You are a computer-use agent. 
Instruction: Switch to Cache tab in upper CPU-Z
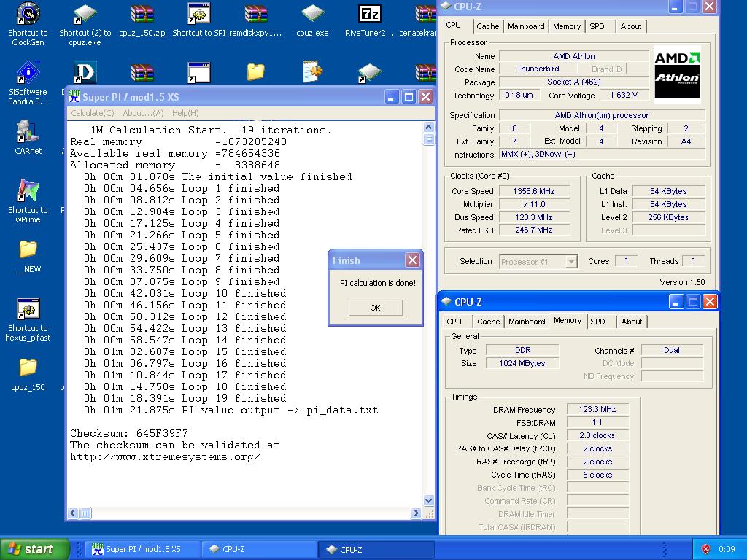[488, 26]
